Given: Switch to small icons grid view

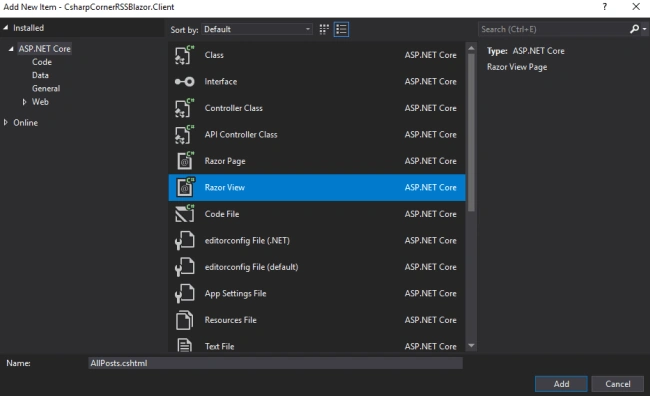Looking at the screenshot, I should pyautogui.click(x=324, y=29).
